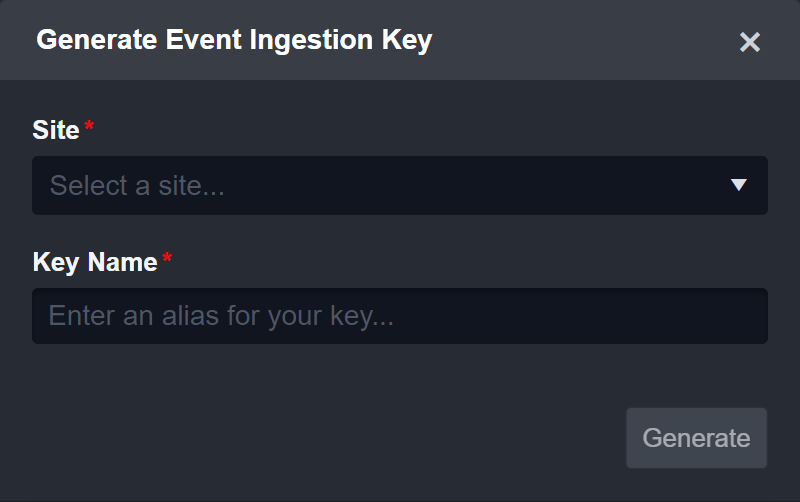Dismiss the dialog with the X icon
The height and width of the screenshot is (502, 800).
[750, 42]
